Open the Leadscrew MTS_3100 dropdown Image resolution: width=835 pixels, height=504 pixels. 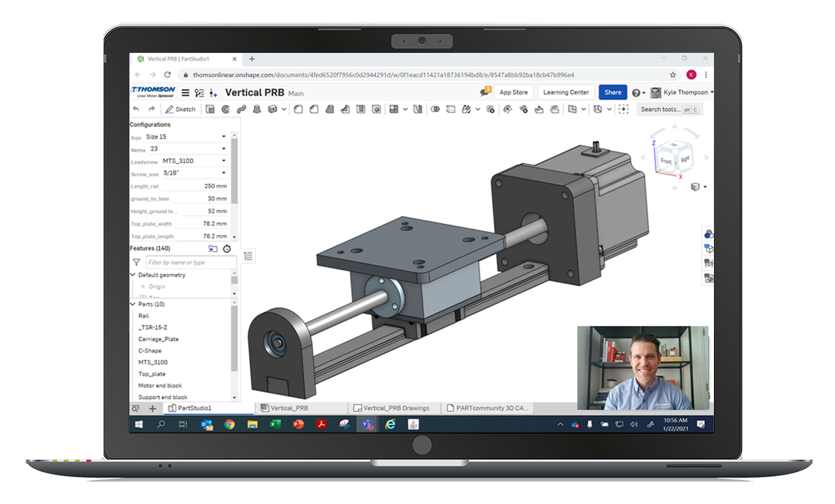[x=194, y=161]
